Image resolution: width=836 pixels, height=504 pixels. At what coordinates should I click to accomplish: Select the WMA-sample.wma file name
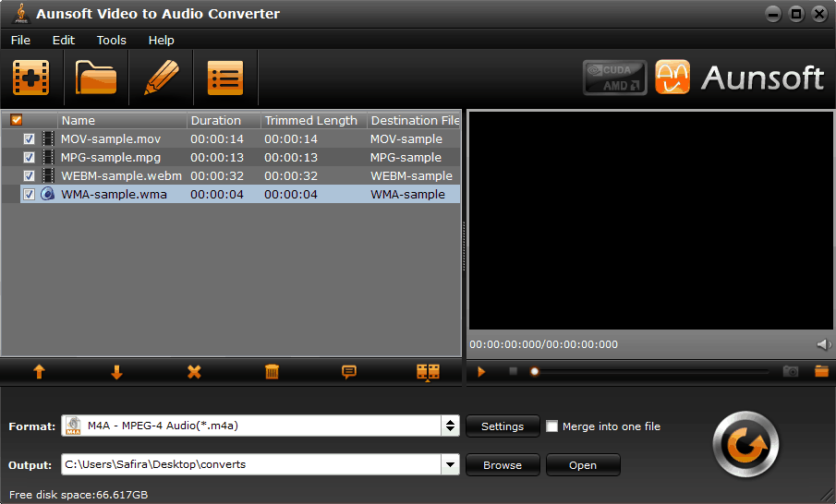114,195
